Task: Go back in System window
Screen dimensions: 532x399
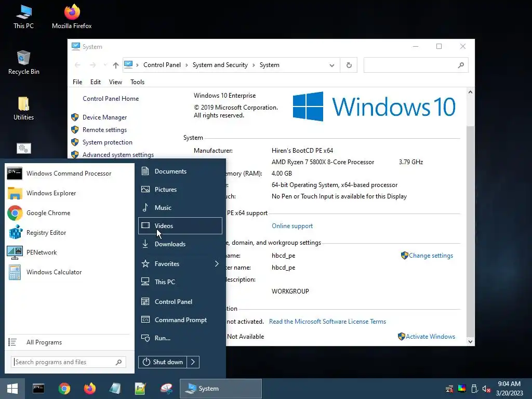Action: 77,65
